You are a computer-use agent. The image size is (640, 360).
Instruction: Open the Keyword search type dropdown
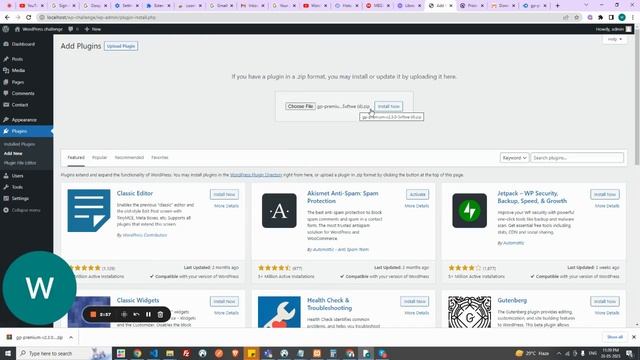tap(514, 158)
